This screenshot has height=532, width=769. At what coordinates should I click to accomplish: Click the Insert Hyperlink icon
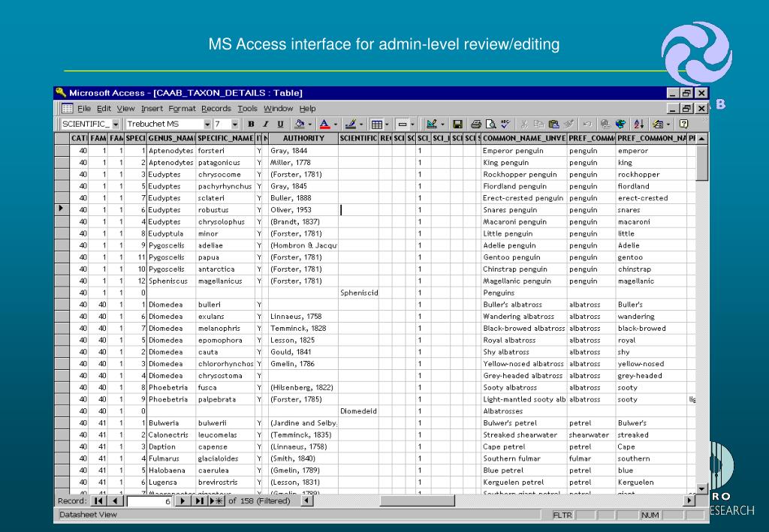click(x=605, y=124)
